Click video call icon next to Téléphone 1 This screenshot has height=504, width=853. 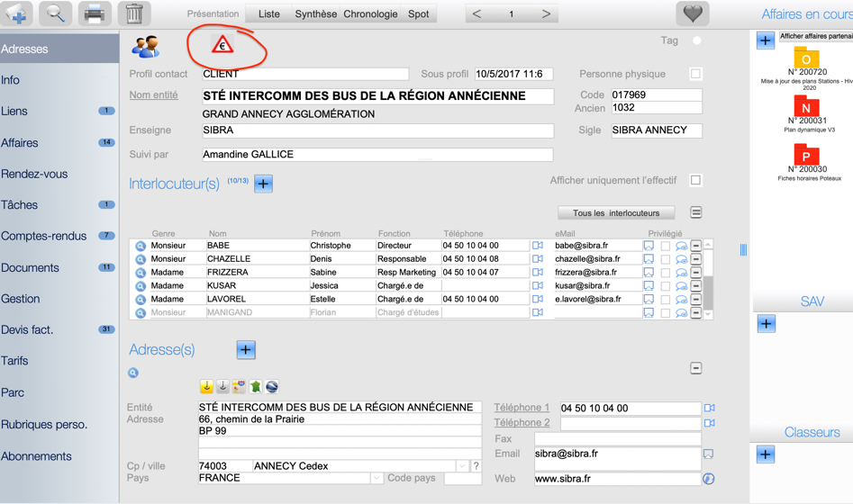click(709, 408)
